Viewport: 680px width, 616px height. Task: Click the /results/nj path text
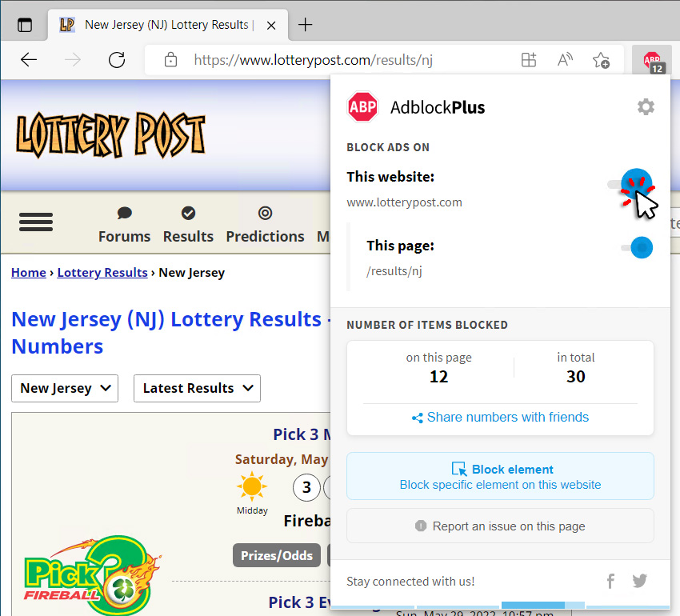pos(394,271)
